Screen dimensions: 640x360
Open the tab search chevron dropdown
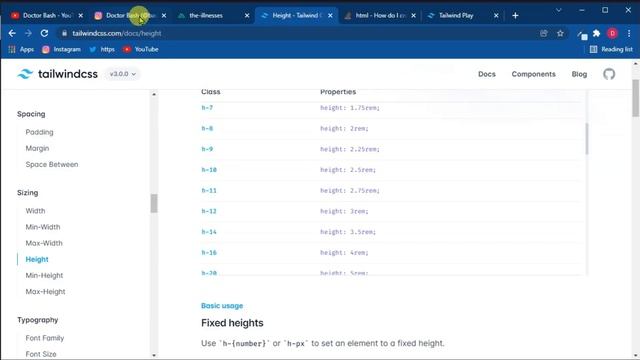pyautogui.click(x=559, y=10)
